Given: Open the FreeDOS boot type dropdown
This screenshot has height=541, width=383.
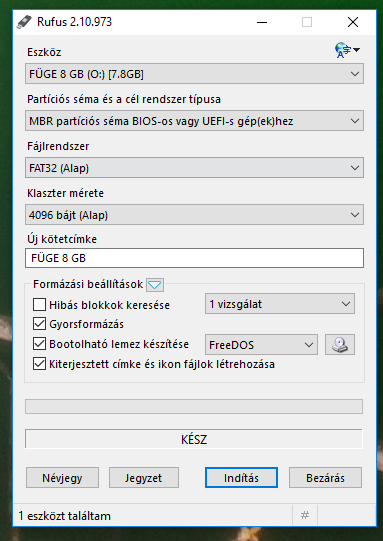Looking at the screenshot, I should [261, 344].
